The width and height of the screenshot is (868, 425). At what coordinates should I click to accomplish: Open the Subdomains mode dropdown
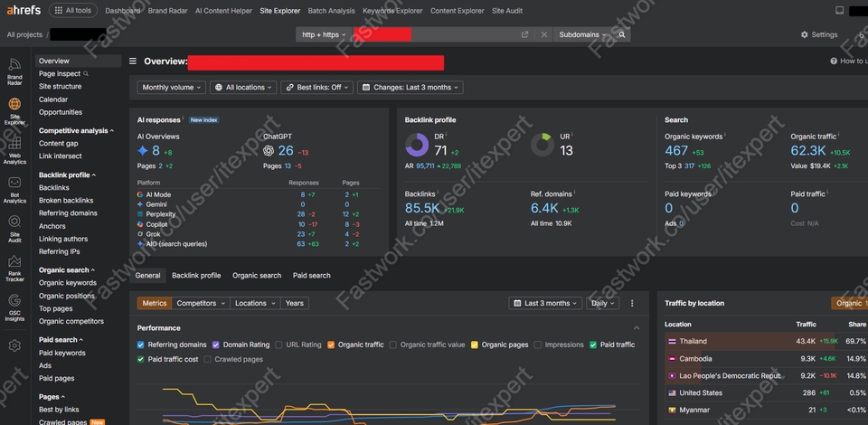[582, 34]
